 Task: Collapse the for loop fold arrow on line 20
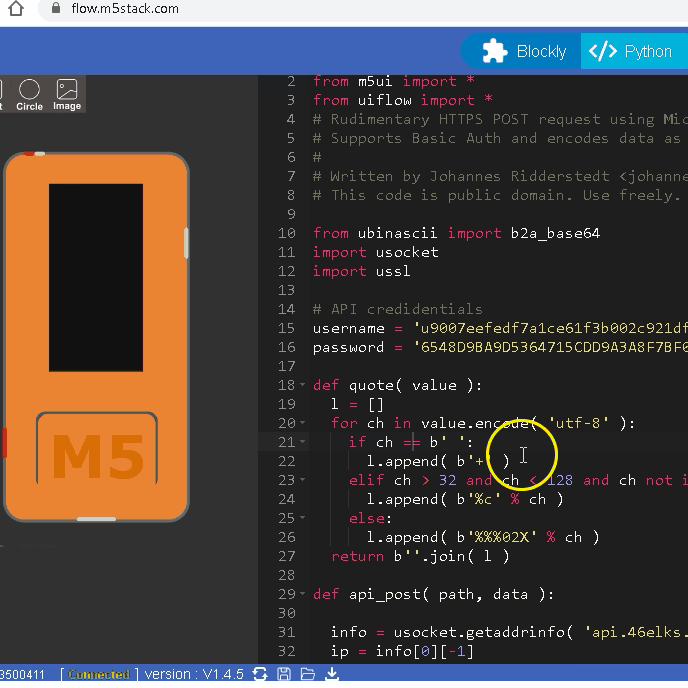(x=302, y=423)
